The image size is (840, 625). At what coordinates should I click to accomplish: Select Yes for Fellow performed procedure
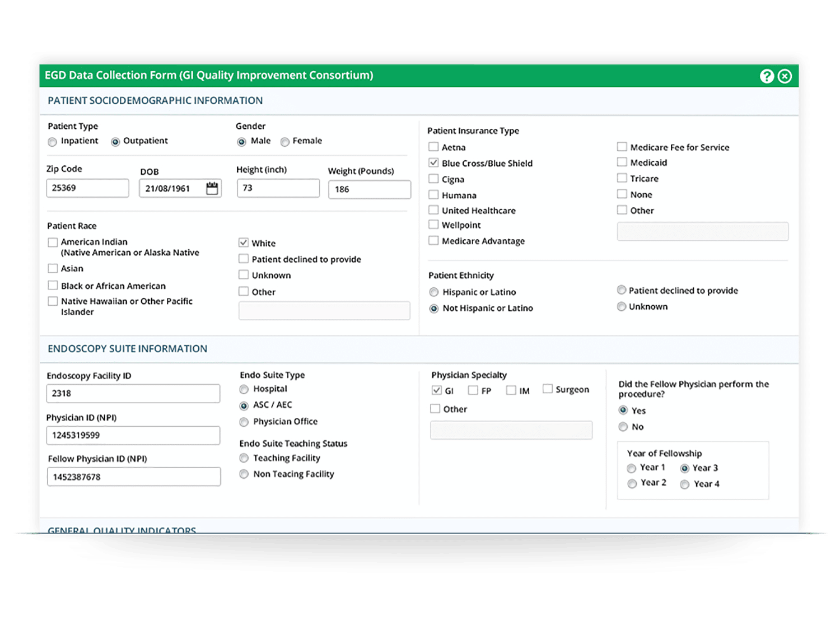623,411
